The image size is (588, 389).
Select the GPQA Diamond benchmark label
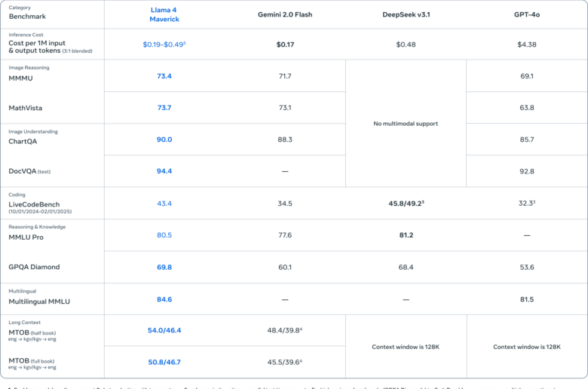click(x=34, y=267)
